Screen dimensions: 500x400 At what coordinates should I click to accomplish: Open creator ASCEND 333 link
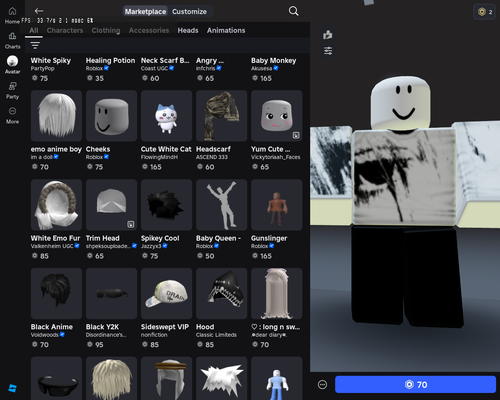(x=212, y=157)
